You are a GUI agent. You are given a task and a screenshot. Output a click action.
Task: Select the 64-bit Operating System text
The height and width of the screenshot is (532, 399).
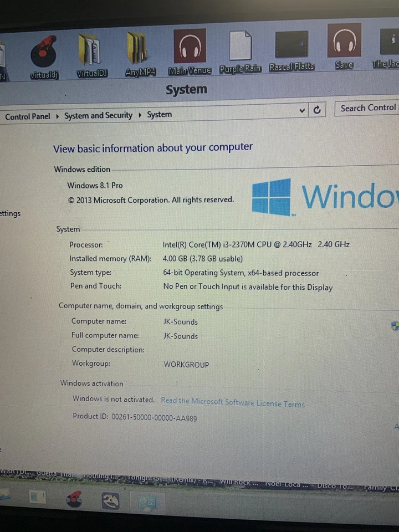point(241,273)
